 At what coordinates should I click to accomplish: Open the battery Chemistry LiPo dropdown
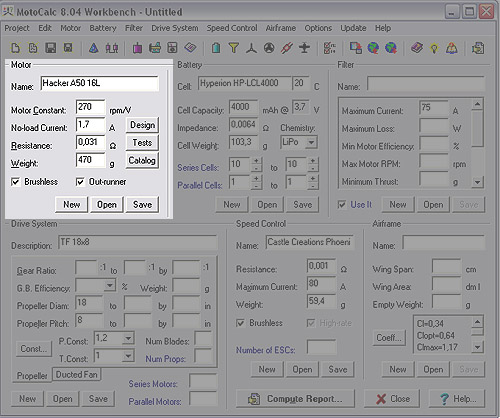[311, 143]
